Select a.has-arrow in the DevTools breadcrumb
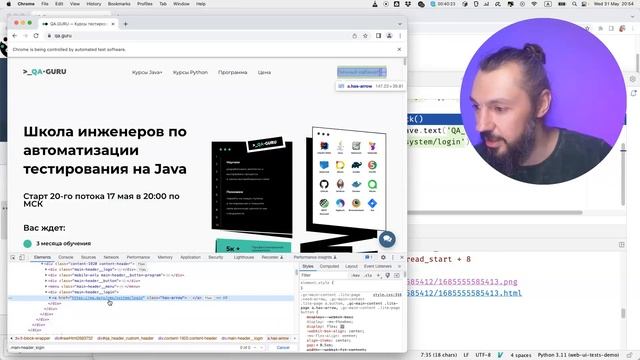The height and width of the screenshot is (360, 640). [x=278, y=338]
